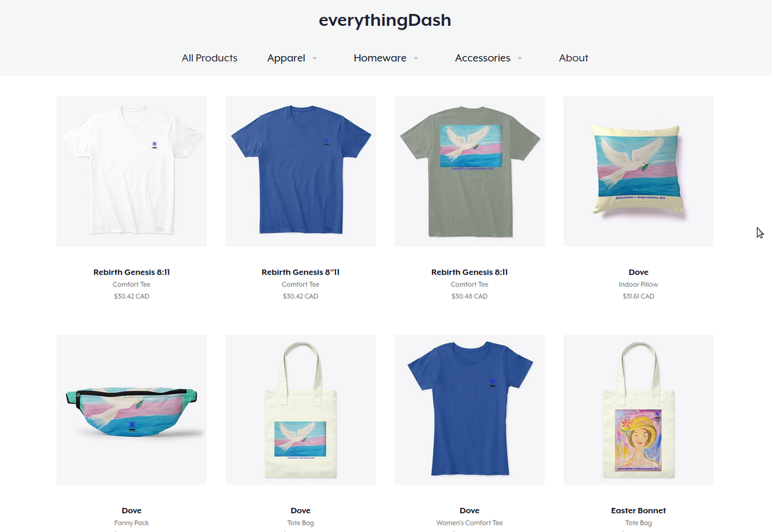The height and width of the screenshot is (532, 772).
Task: Open the Dove Fanny Pack image
Action: point(131,410)
